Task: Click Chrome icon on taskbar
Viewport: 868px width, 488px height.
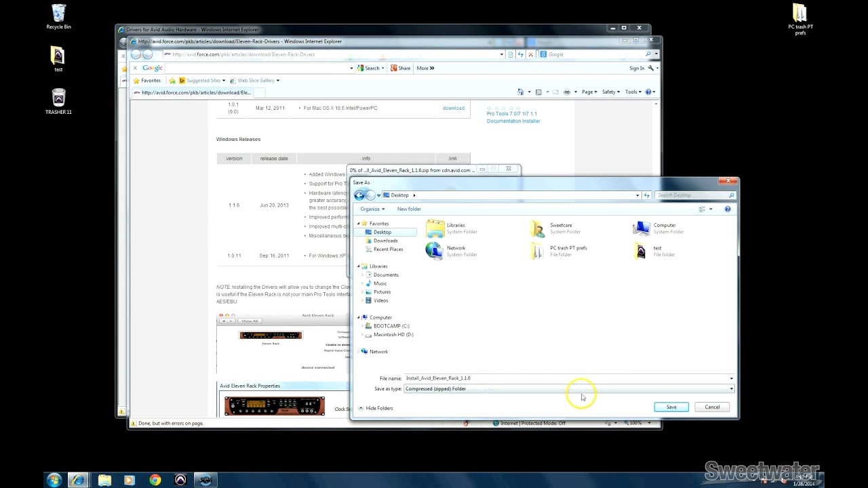Action: point(155,480)
